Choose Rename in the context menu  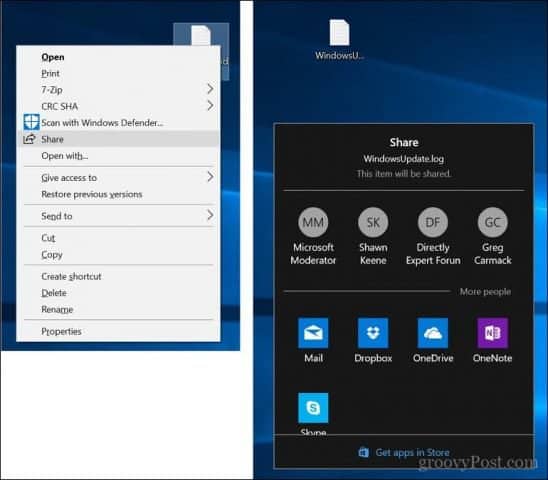118,309
